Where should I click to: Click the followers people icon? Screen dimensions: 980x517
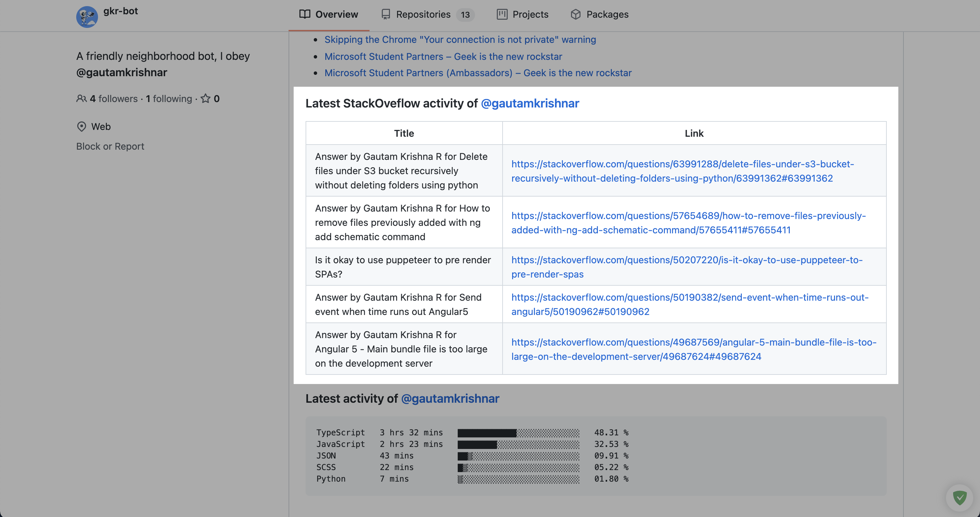tap(81, 99)
